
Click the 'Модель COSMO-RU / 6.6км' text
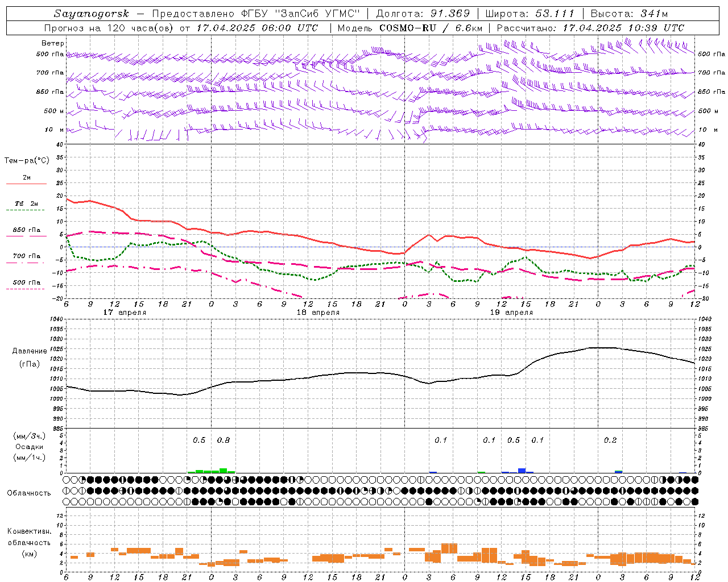pos(410,28)
